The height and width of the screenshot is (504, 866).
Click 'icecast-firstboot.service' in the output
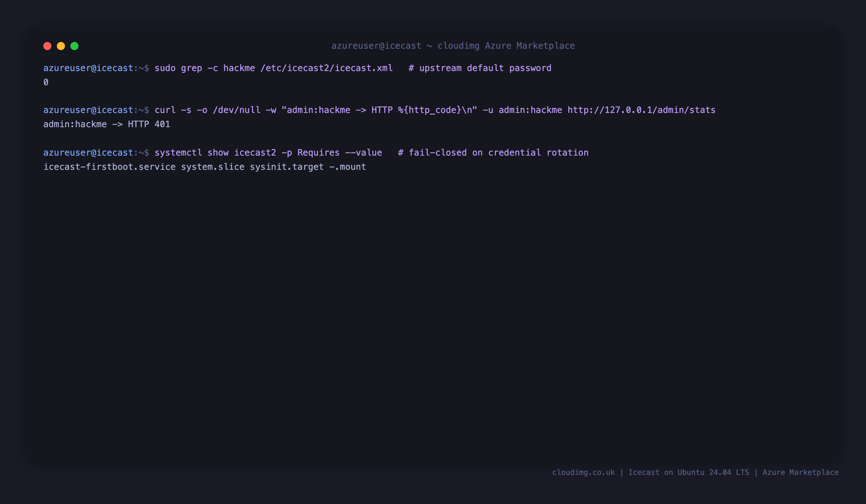point(109,167)
